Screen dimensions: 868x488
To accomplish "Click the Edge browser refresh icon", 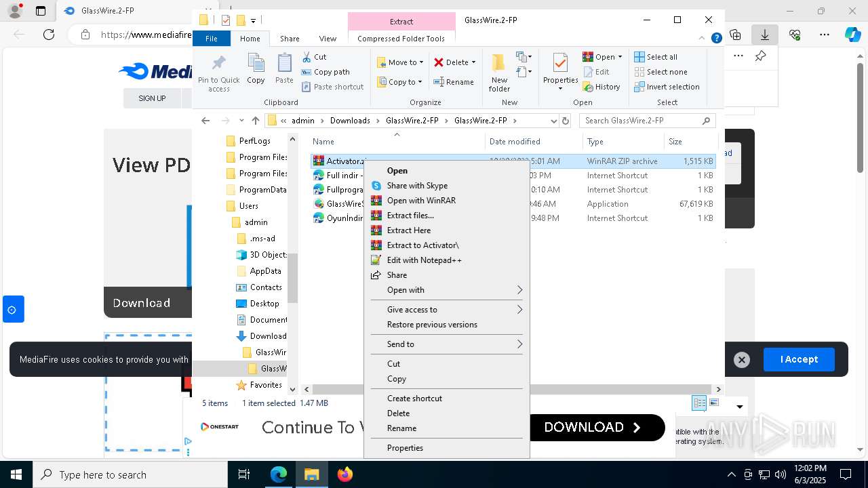I will (49, 34).
